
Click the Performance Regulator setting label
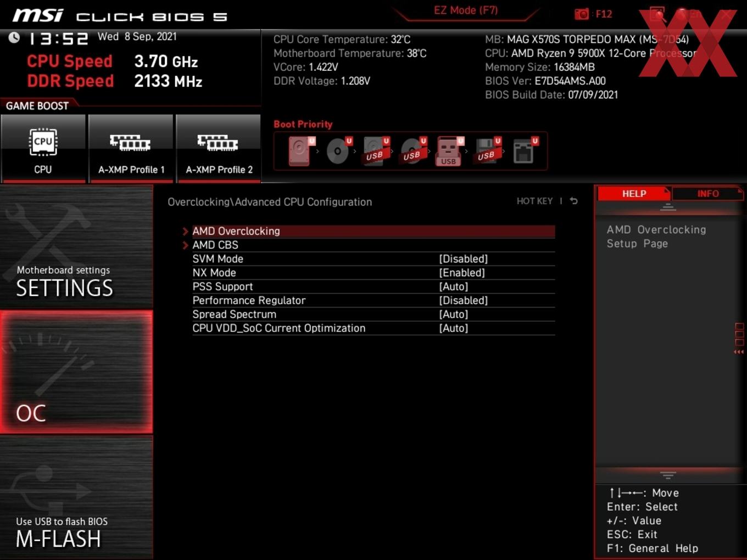tap(249, 300)
